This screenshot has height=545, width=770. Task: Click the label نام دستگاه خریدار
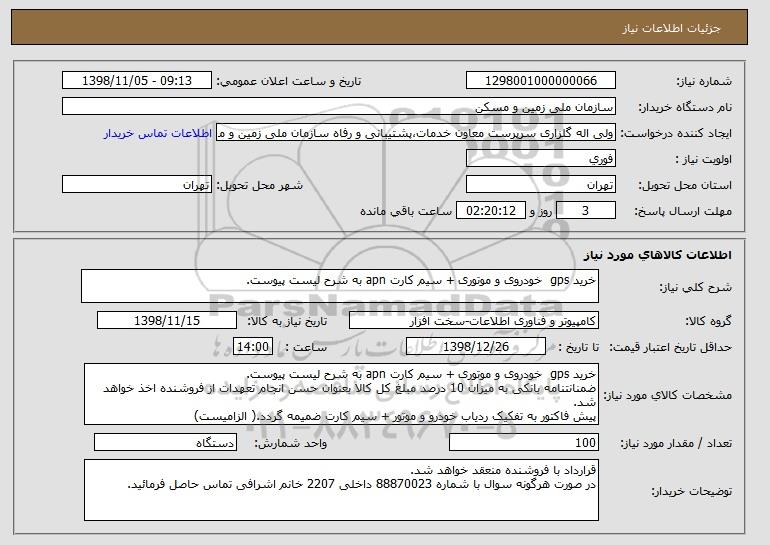(x=685, y=107)
